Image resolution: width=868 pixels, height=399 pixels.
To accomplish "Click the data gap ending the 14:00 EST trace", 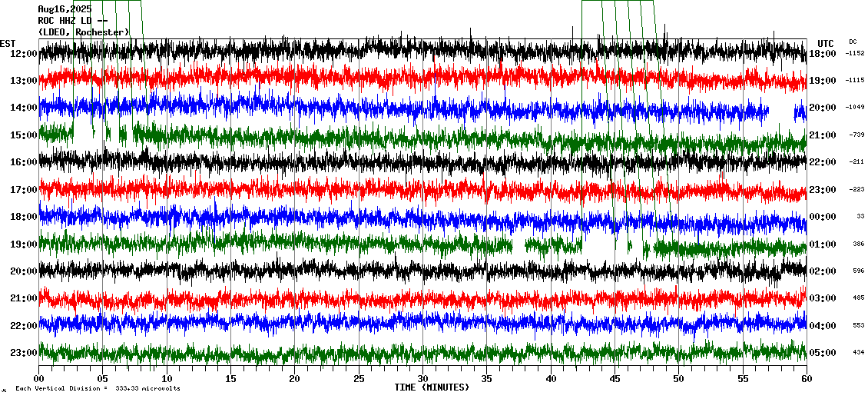I will pyautogui.click(x=781, y=112).
